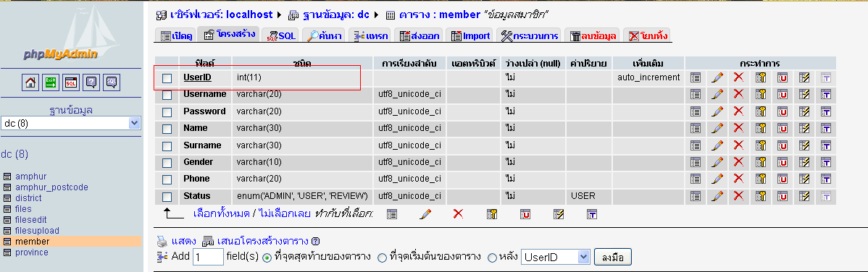This screenshot has height=272, width=868.
Task: Open the กระบวนการ (Operations) tab
Action: click(x=530, y=36)
